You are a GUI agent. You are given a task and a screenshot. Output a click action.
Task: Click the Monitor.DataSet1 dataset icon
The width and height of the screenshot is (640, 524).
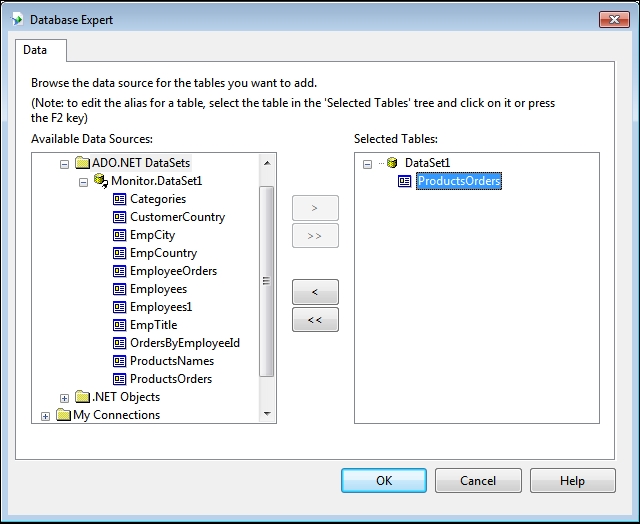click(101, 181)
